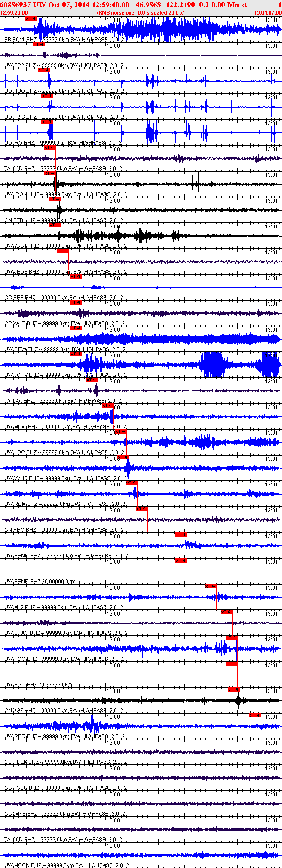The width and height of the screenshot is (282, 868).
Task: Click the red pick flag on TA.I02D trace
Action: coord(49,148)
